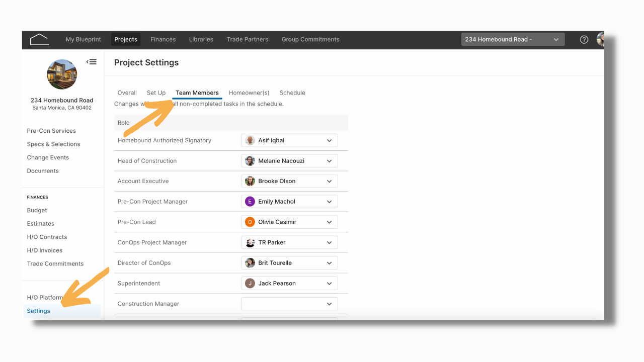
Task: Click the 234 Homebound Road project photo
Action: tap(62, 74)
